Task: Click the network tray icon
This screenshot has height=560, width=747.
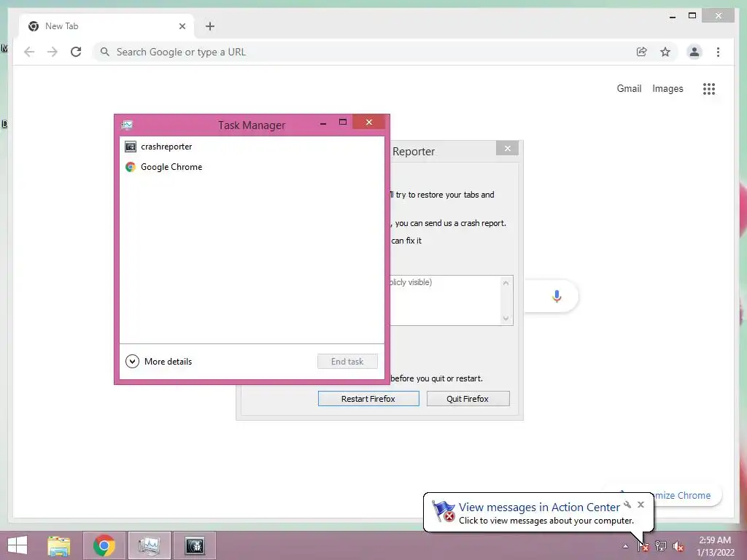Action: [661, 546]
